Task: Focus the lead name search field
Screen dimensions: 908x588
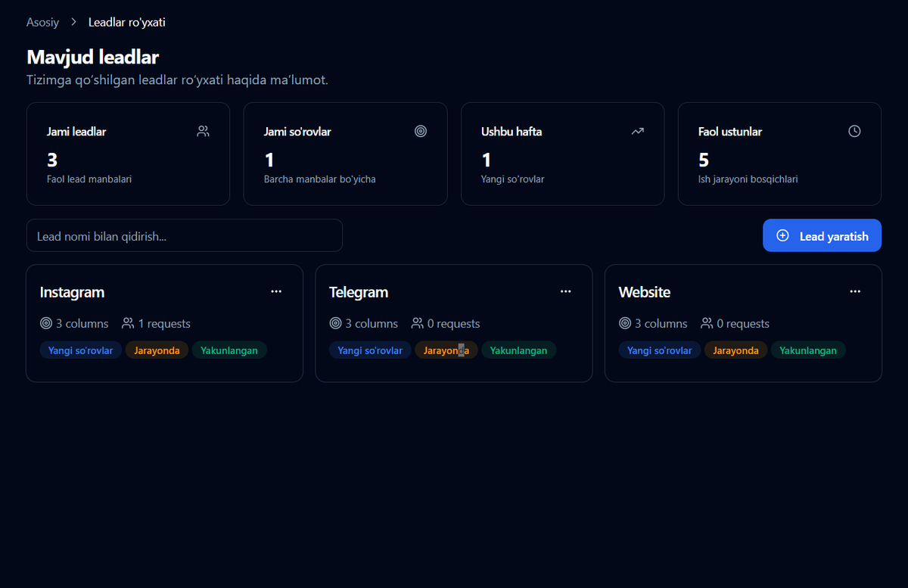Action: point(184,235)
